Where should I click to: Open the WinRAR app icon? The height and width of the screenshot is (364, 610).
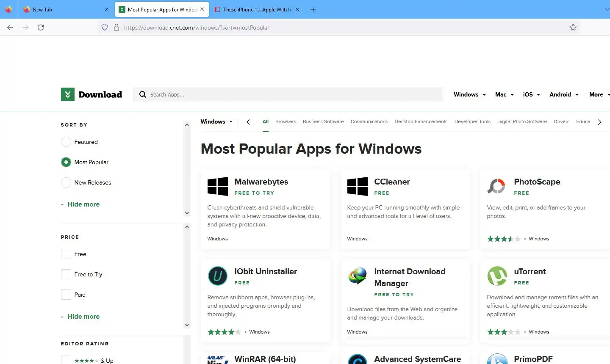pos(218,360)
